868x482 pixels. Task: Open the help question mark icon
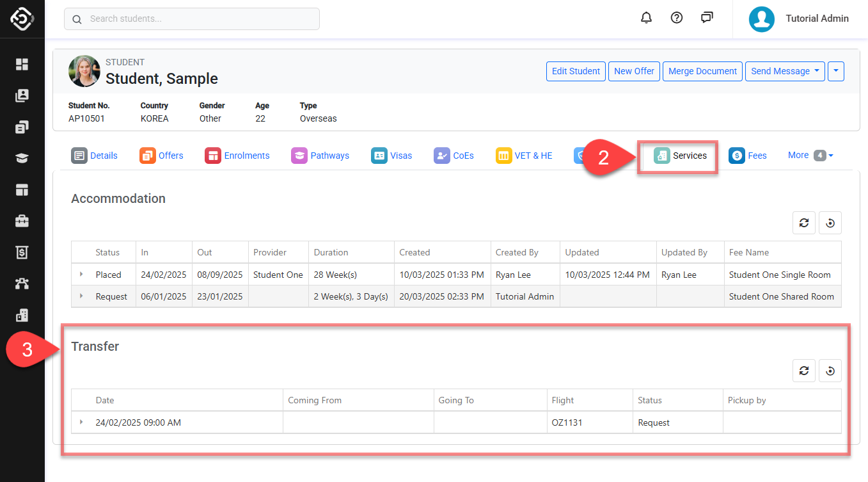tap(676, 18)
